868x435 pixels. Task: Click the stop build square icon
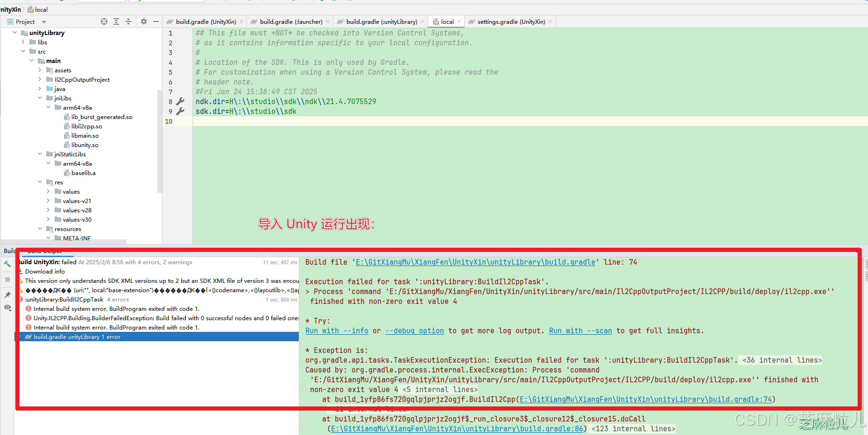coord(7,280)
